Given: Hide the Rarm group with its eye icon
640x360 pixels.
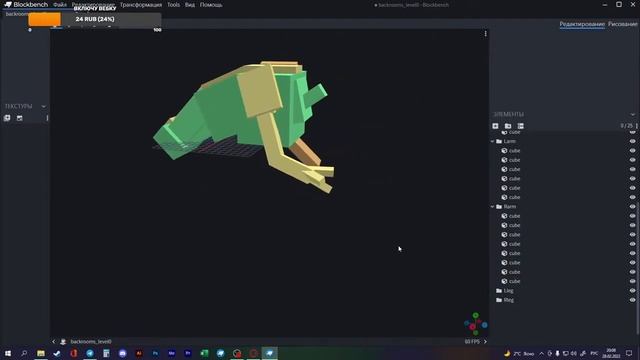Looking at the screenshot, I should point(633,207).
